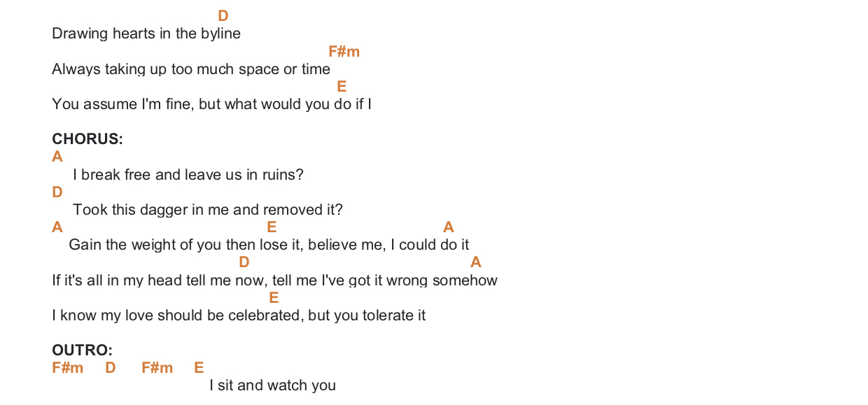
Task: Click the A chord directly below CHORUS heading
Action: coord(57,157)
